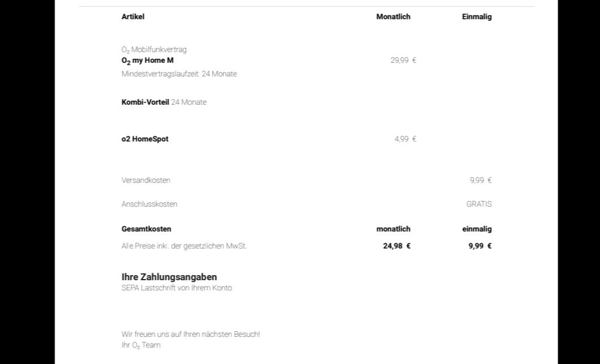This screenshot has width=600, height=364.
Task: Click the Artikel column header
Action: coord(133,17)
